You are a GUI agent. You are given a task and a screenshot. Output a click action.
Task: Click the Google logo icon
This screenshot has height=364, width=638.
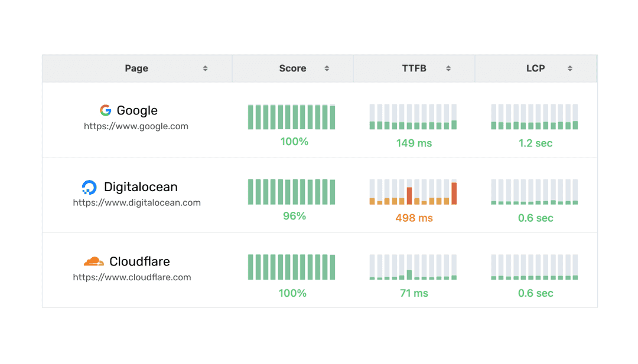[x=105, y=110]
